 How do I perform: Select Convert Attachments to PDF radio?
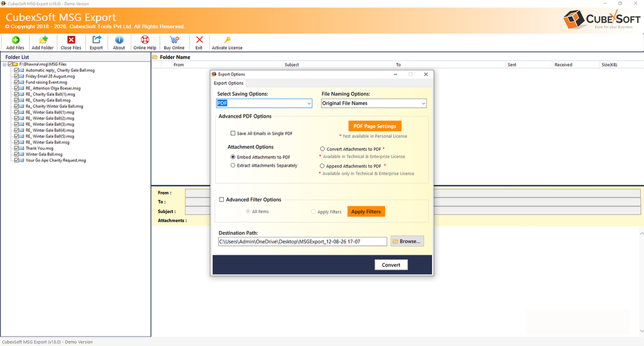coord(323,149)
